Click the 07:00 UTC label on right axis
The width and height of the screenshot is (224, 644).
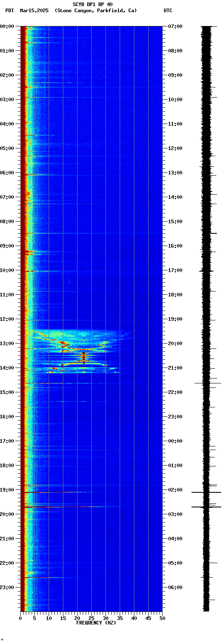[175, 26]
